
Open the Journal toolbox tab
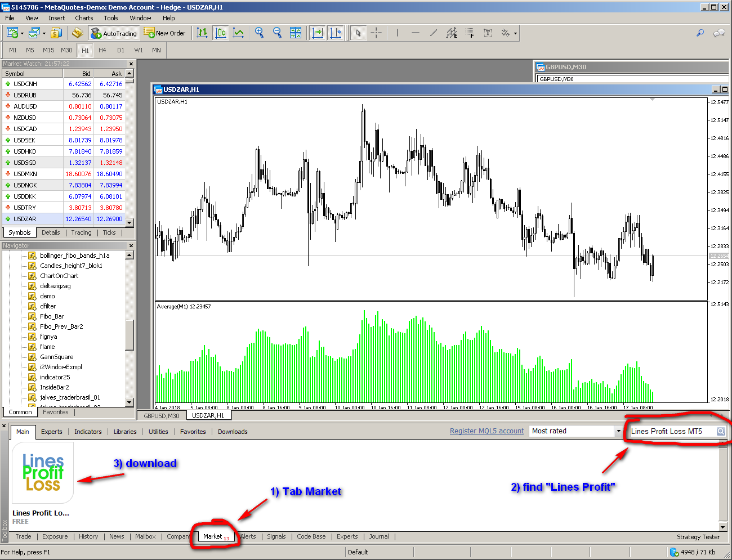click(x=379, y=537)
